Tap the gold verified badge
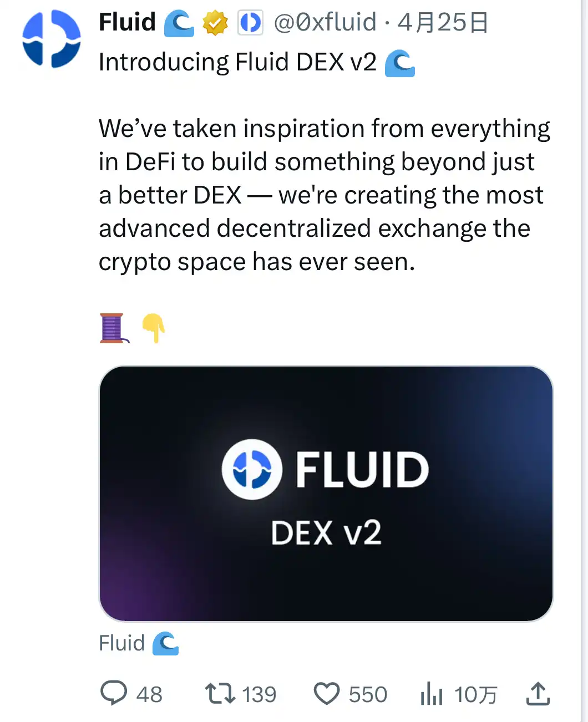This screenshot has width=588, height=722. coord(215,23)
